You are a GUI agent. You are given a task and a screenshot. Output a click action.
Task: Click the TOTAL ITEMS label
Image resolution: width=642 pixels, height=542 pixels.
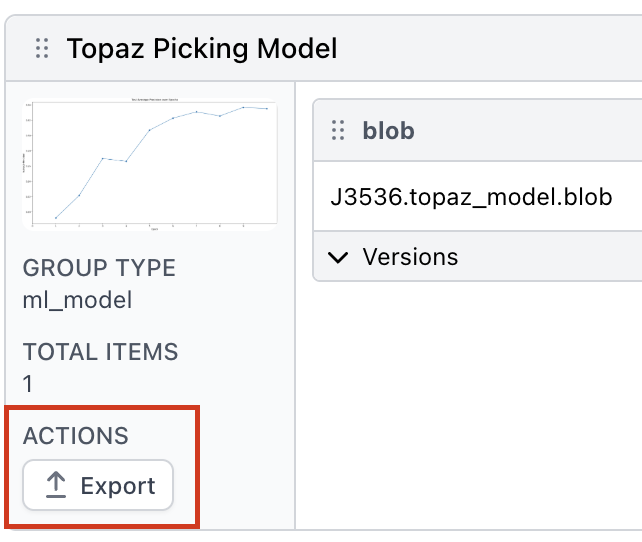click(100, 352)
